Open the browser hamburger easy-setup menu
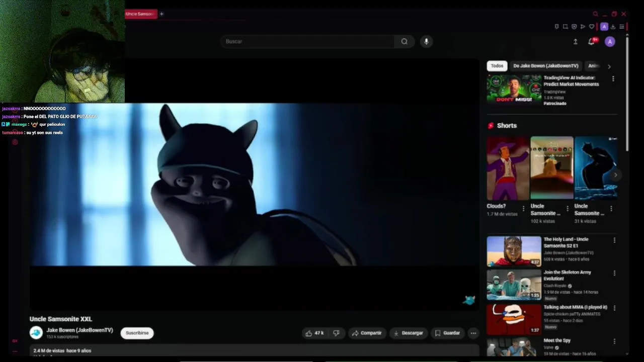The image size is (644, 362). click(x=622, y=27)
